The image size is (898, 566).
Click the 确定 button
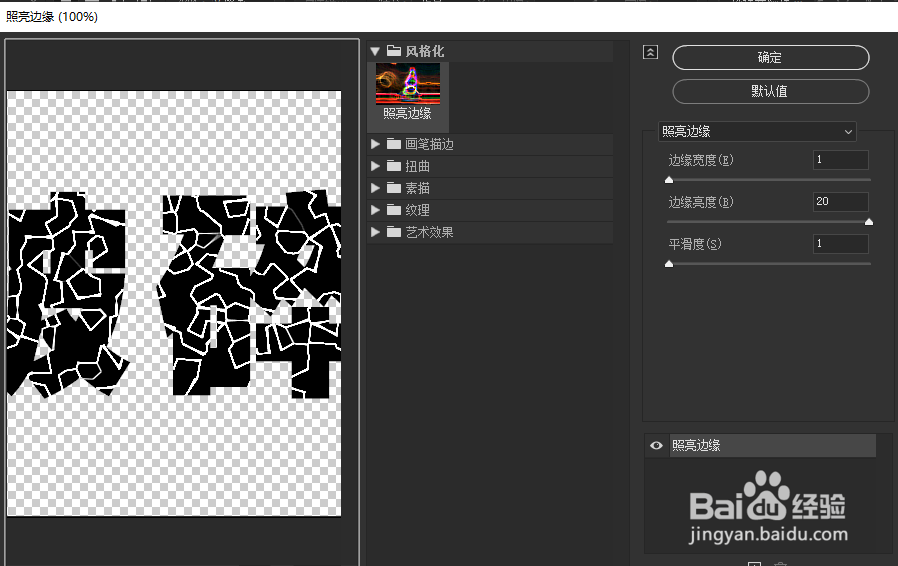click(770, 57)
